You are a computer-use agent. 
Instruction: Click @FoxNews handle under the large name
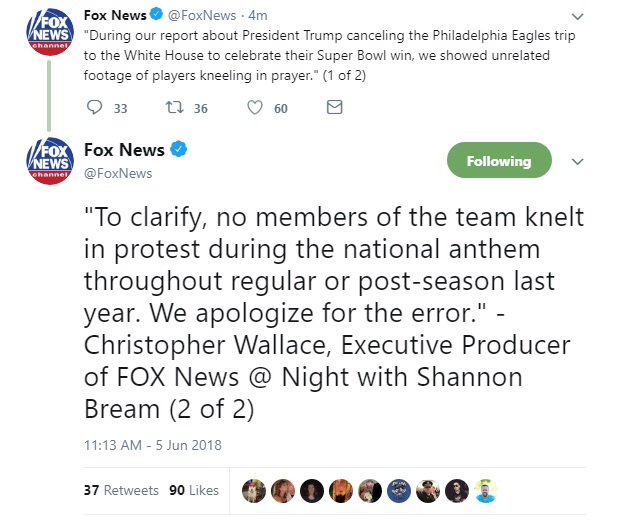coord(118,173)
